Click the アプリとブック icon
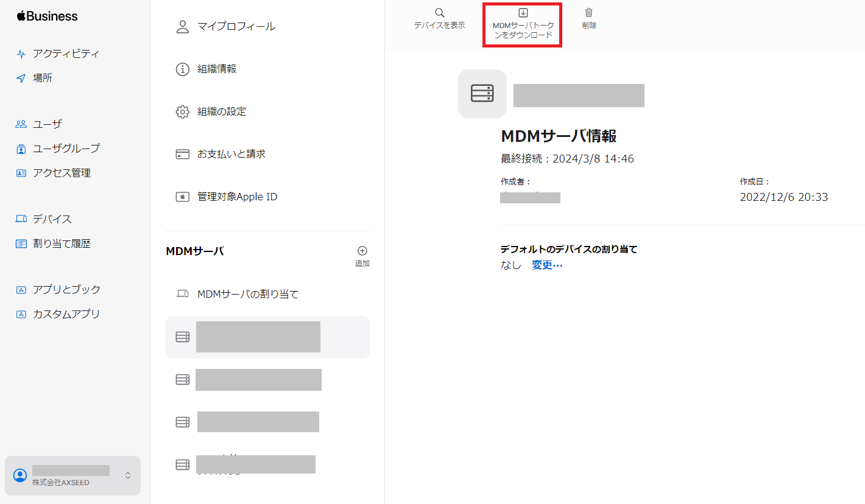The image size is (865, 504). coord(21,290)
